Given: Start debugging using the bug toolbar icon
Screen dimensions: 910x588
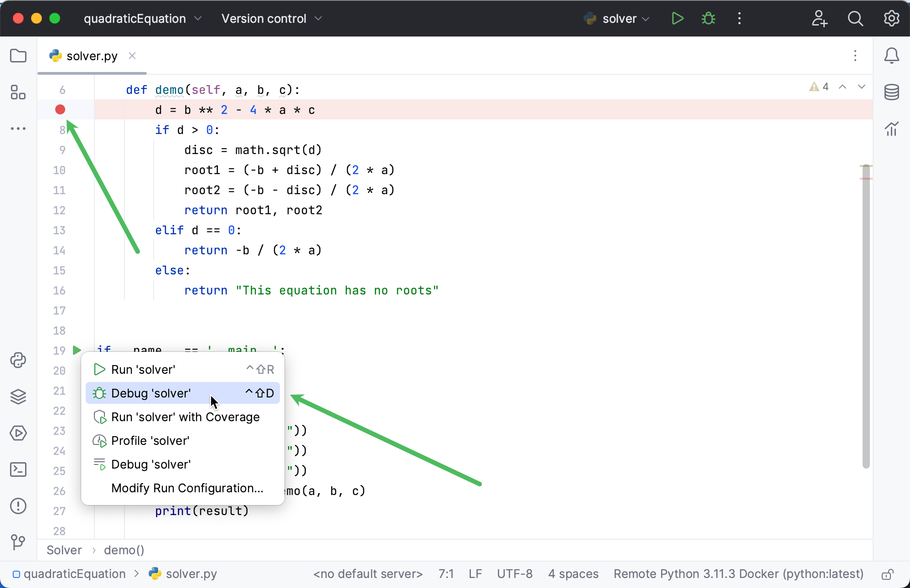Looking at the screenshot, I should click(x=708, y=19).
